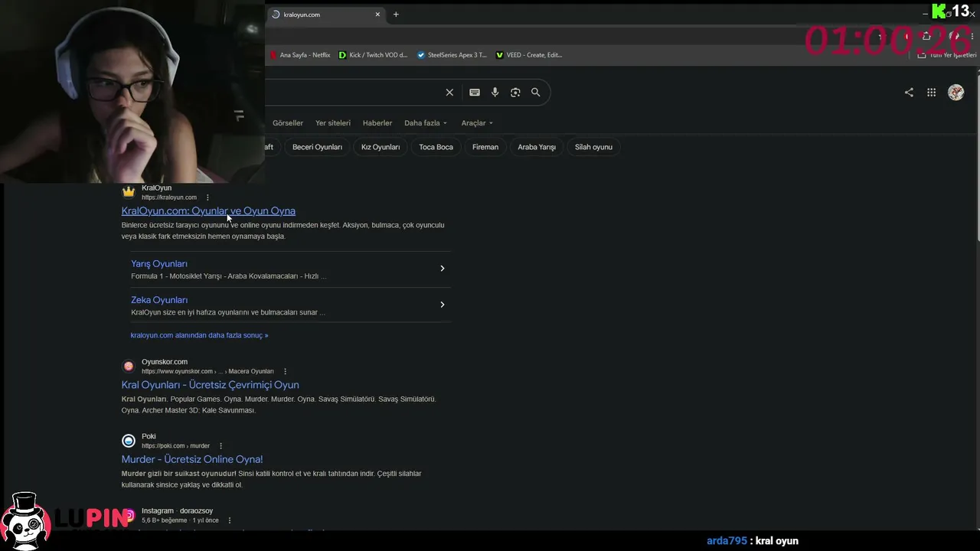
Task: Click the magnifier search button
Action: pyautogui.click(x=536, y=93)
